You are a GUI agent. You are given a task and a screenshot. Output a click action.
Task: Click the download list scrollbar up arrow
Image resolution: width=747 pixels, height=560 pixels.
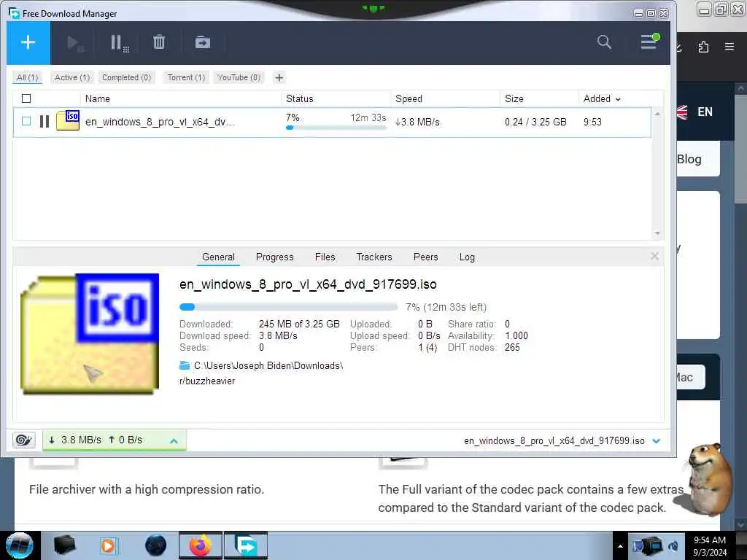pos(657,113)
